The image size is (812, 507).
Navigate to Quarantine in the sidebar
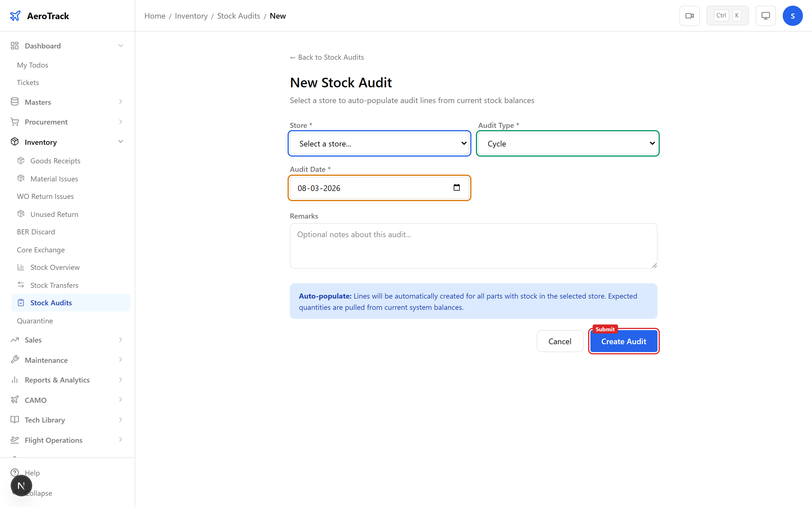pos(35,321)
